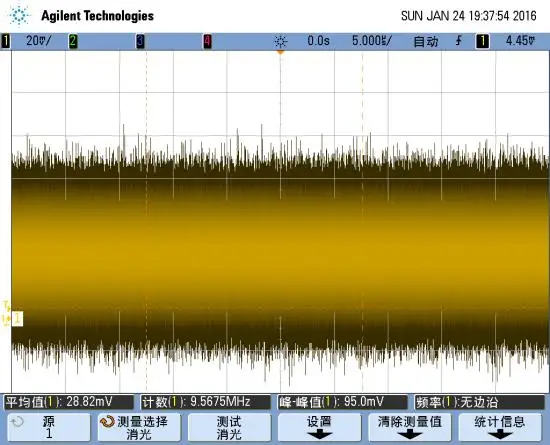Select the 平均值 28.82mV measurement readout
Image resolution: width=550 pixels, height=445 pixels.
coord(69,402)
